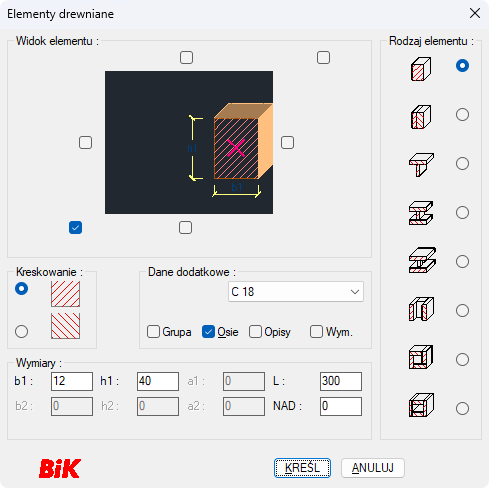
Task: Click the b1 dimension input field
Action: click(72, 381)
